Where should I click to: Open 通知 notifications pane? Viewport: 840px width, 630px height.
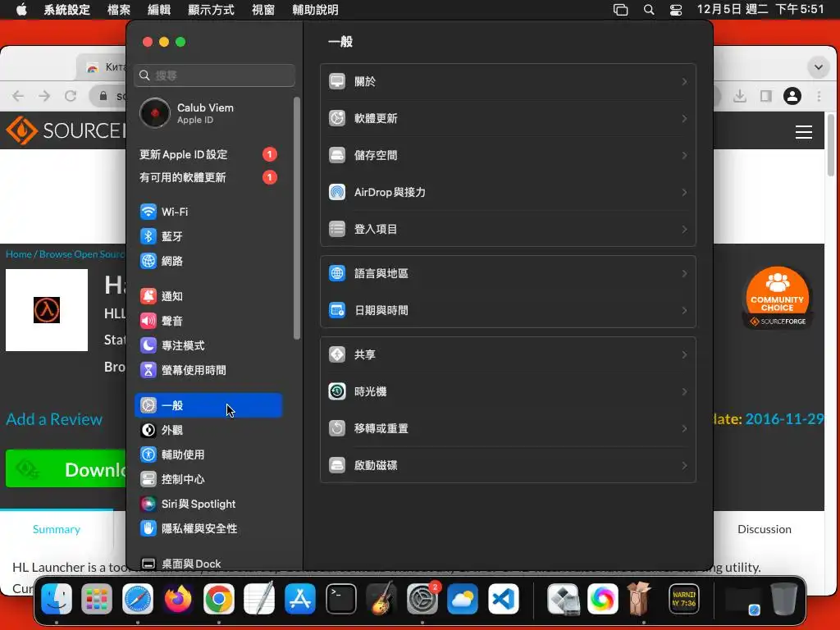pos(208,296)
